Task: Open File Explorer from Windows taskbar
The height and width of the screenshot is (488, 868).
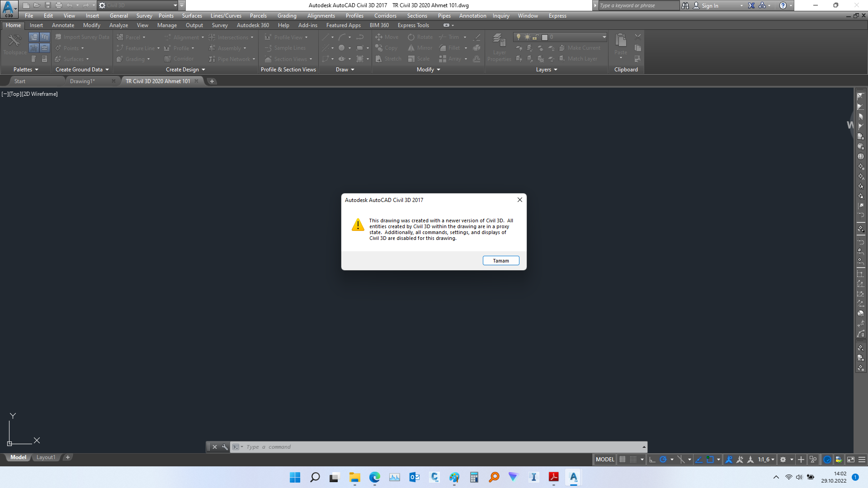Action: click(x=354, y=477)
